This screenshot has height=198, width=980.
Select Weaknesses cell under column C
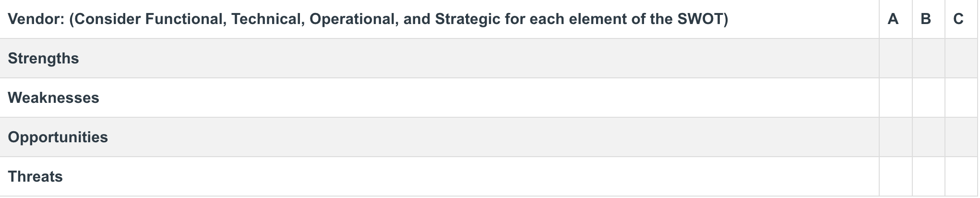pos(961,98)
